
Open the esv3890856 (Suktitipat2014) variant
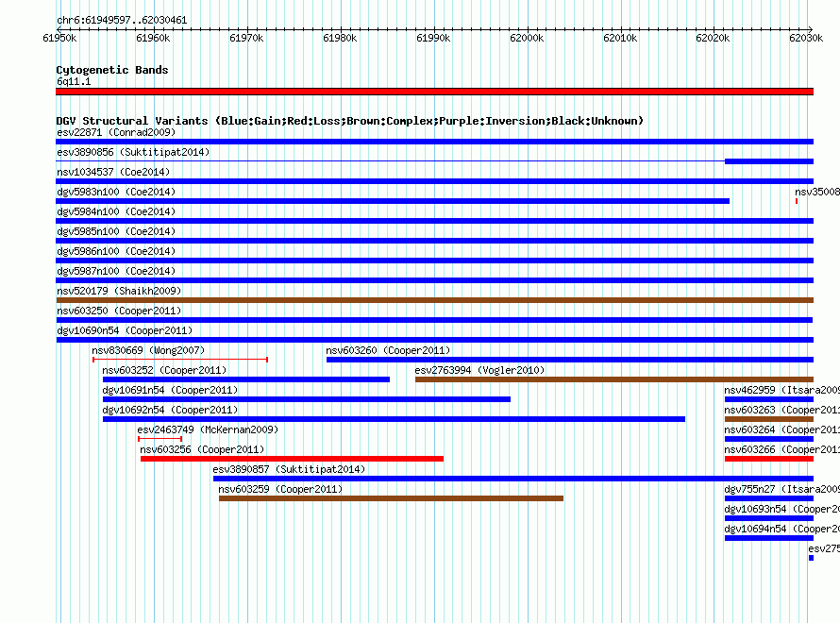click(133, 152)
